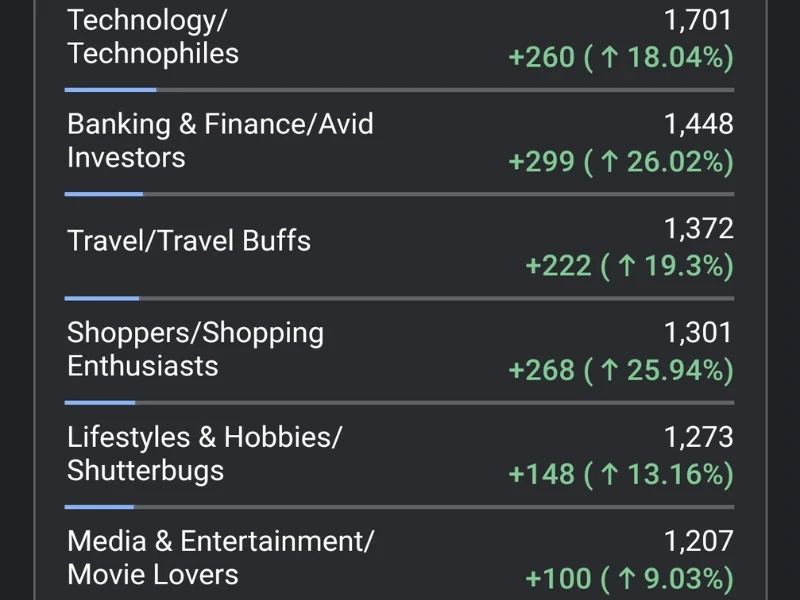Click the progress bar under Travel Buffs
Image resolution: width=800 pixels, height=600 pixels.
(x=399, y=298)
